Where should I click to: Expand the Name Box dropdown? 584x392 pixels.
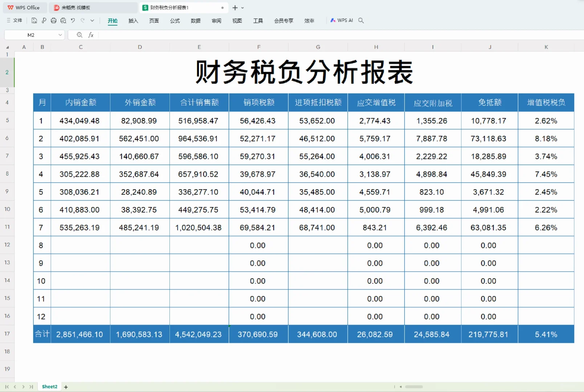point(60,35)
